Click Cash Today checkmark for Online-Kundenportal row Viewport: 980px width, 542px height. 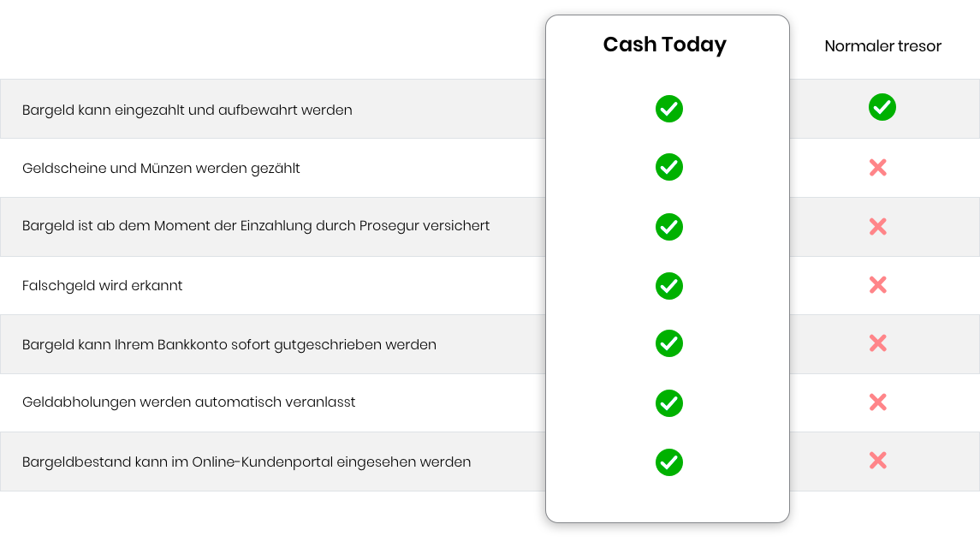point(668,462)
